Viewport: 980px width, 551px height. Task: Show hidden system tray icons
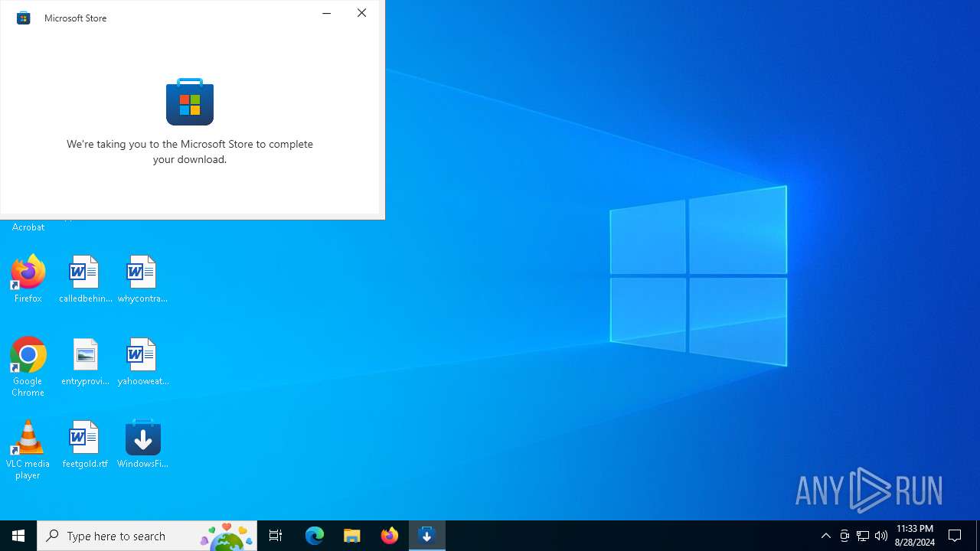point(826,536)
